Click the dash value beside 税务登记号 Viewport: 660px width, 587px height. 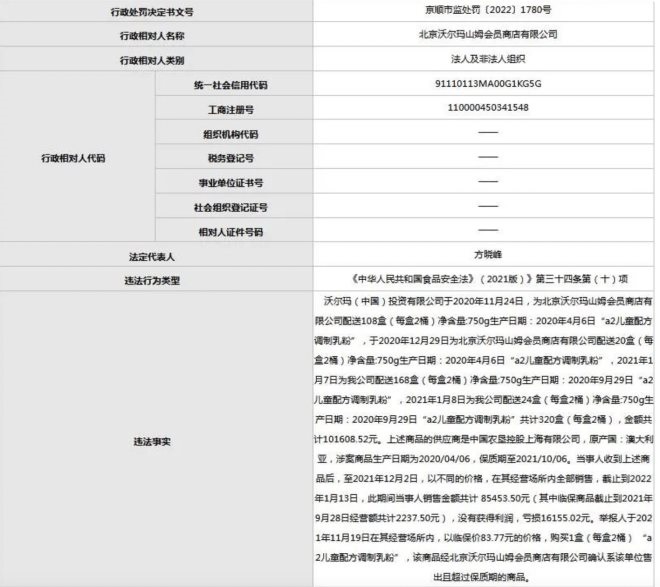[488, 157]
